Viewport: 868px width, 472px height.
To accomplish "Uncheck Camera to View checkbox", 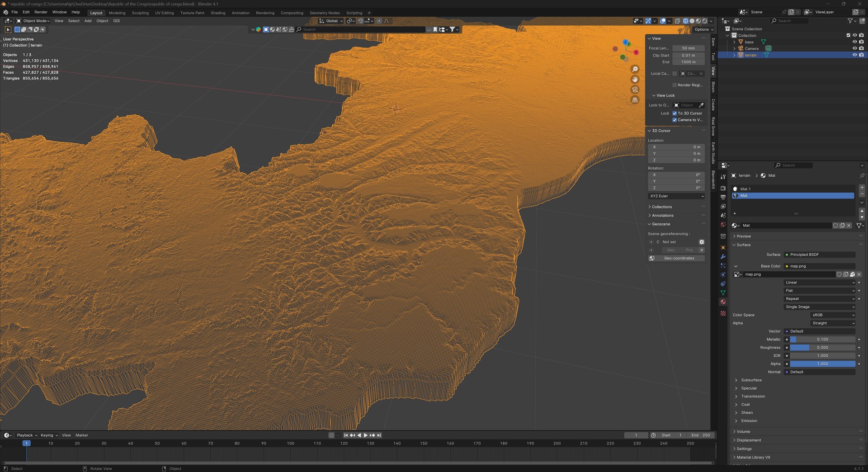I will (x=675, y=120).
